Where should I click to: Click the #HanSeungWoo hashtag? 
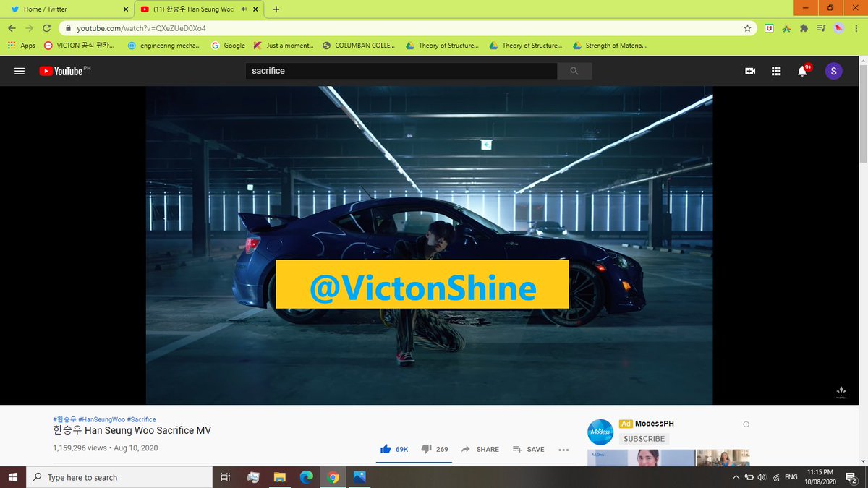[101, 419]
